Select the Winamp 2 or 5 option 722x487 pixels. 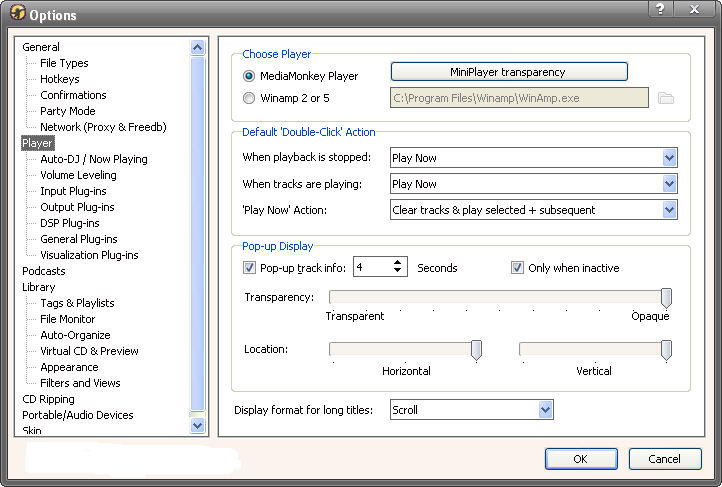249,98
